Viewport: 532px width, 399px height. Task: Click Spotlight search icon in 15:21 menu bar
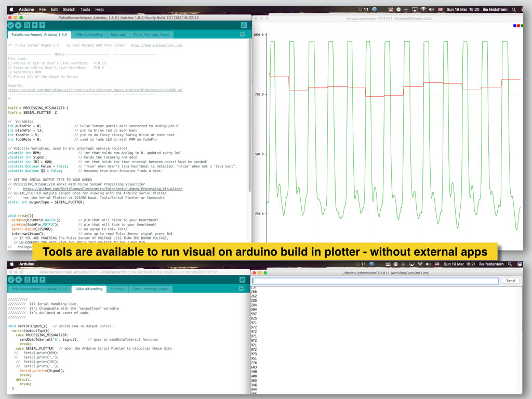point(510,264)
